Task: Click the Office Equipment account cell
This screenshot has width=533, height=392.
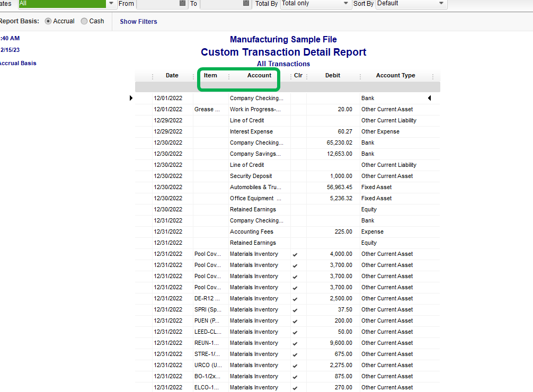Action: 255,198
